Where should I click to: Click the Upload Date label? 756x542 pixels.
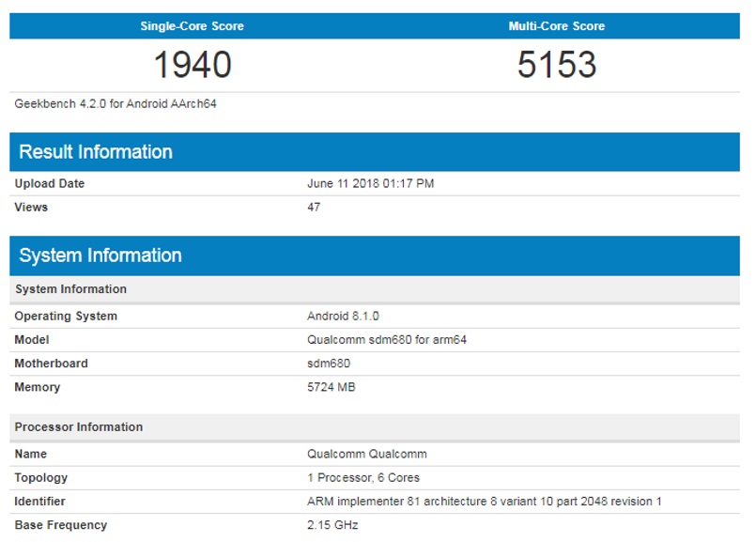tap(49, 183)
